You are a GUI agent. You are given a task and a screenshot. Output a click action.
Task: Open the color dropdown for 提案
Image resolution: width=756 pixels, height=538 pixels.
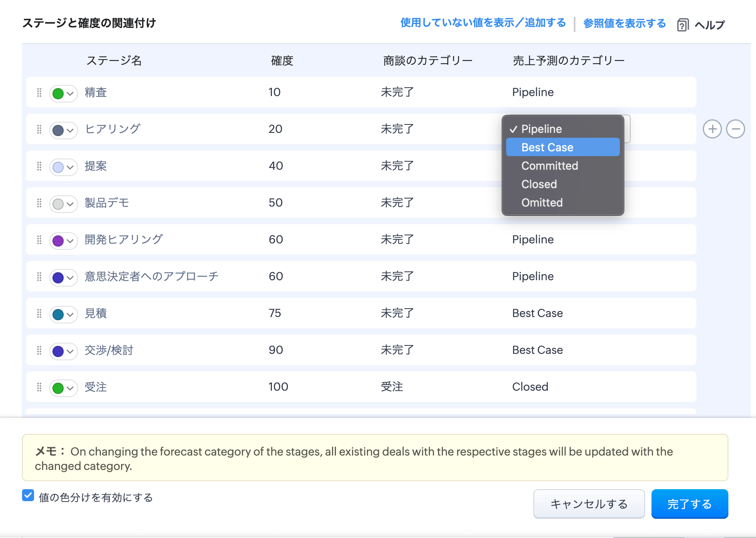(63, 167)
